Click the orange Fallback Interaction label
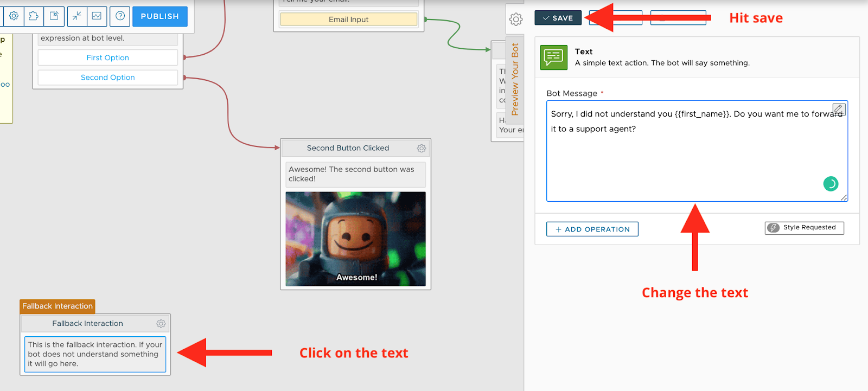The image size is (868, 391). [58, 306]
